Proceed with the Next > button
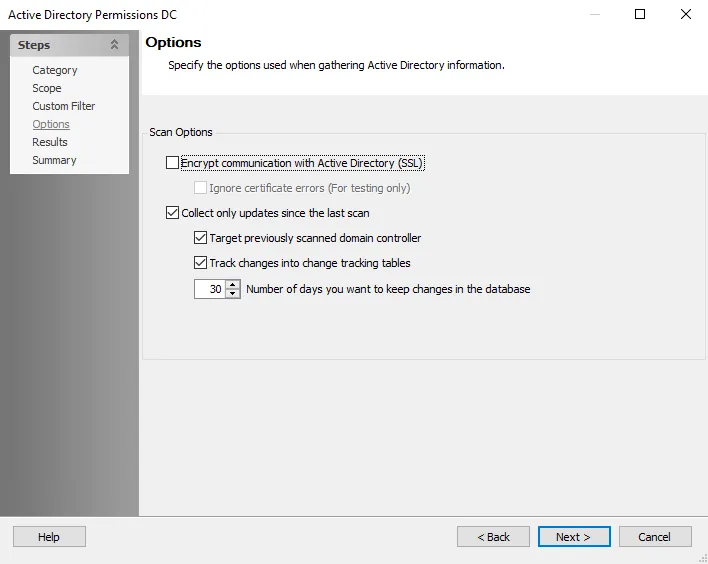The height and width of the screenshot is (564, 708). tap(574, 536)
